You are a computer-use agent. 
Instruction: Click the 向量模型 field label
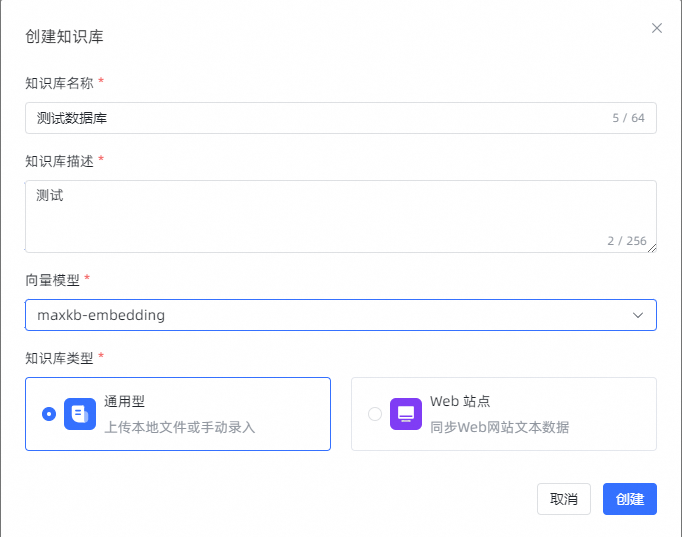(x=52, y=280)
